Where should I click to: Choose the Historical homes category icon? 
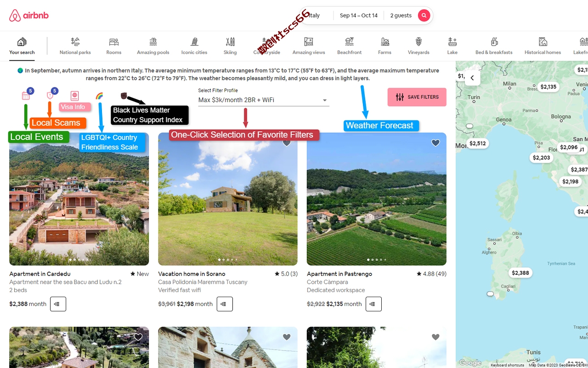[x=543, y=42]
